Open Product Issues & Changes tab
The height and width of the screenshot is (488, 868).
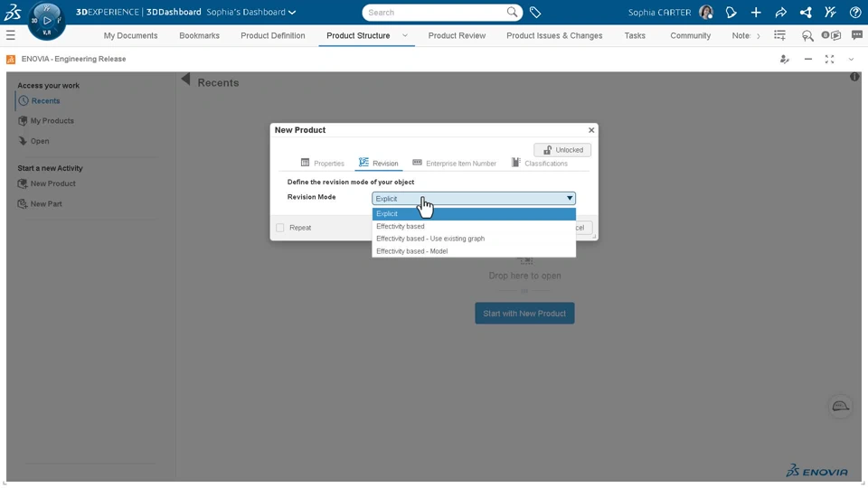(x=554, y=35)
